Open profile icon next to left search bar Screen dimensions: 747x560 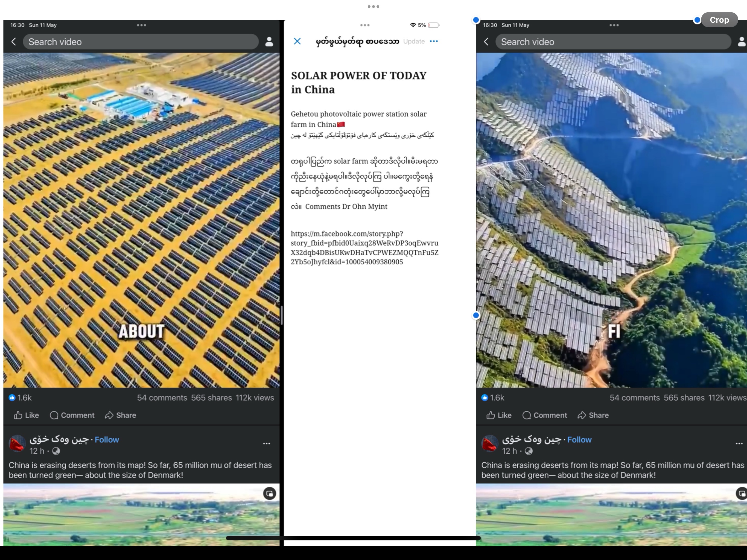point(269,42)
